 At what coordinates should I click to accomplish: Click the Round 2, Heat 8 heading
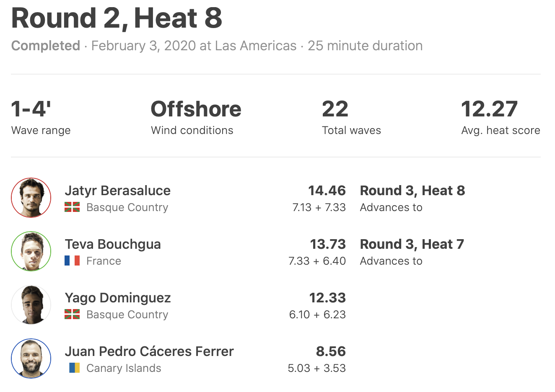117,18
